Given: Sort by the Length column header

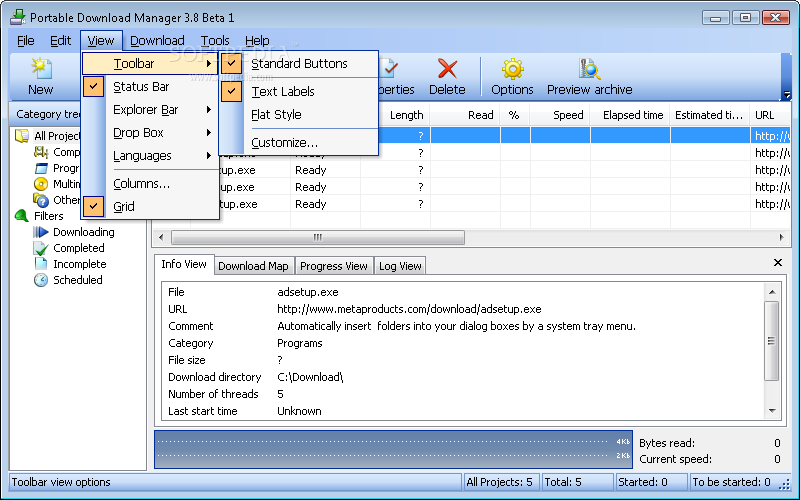Looking at the screenshot, I should [405, 115].
